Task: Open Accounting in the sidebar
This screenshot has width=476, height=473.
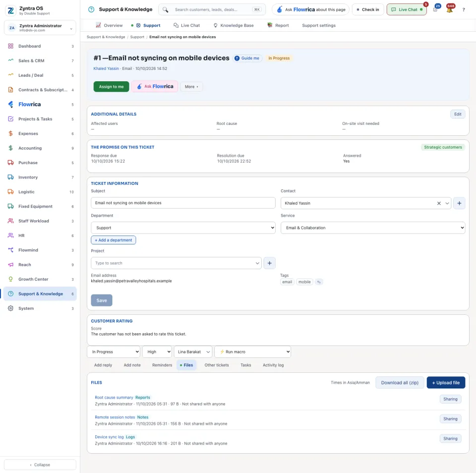Action: 40,148
